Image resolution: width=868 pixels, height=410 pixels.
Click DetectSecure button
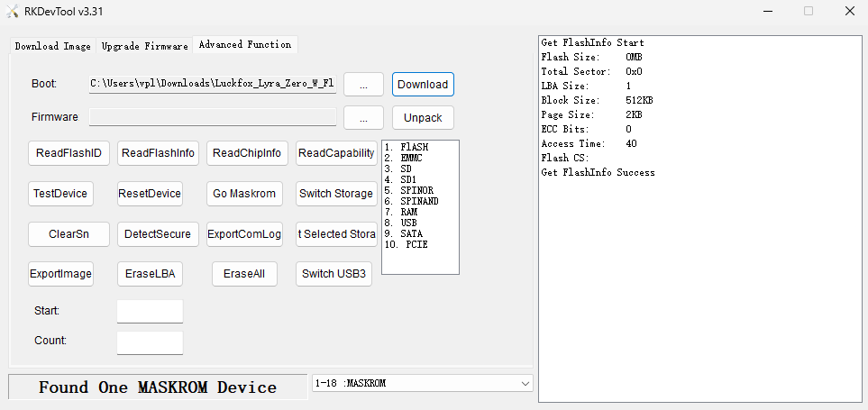click(x=158, y=234)
